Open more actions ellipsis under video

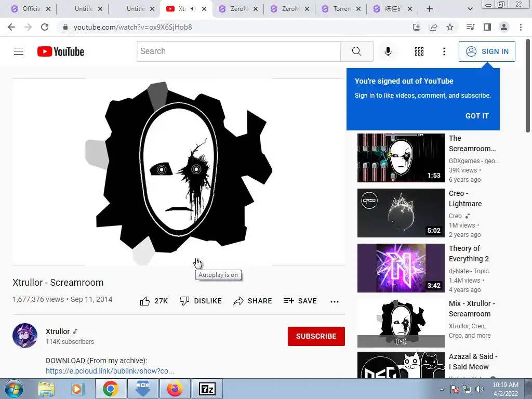point(335,301)
